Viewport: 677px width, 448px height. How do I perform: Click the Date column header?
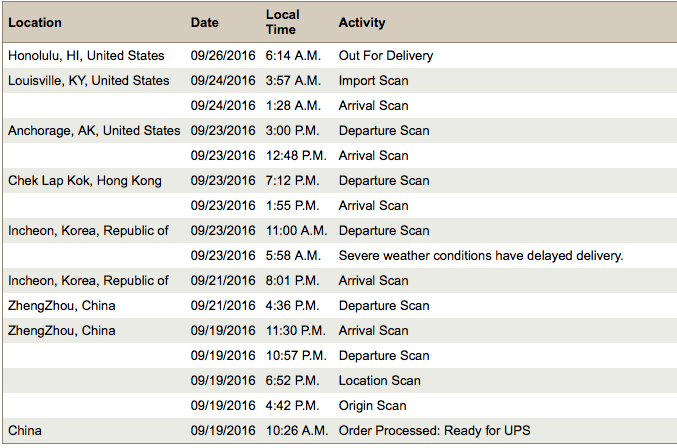point(205,22)
